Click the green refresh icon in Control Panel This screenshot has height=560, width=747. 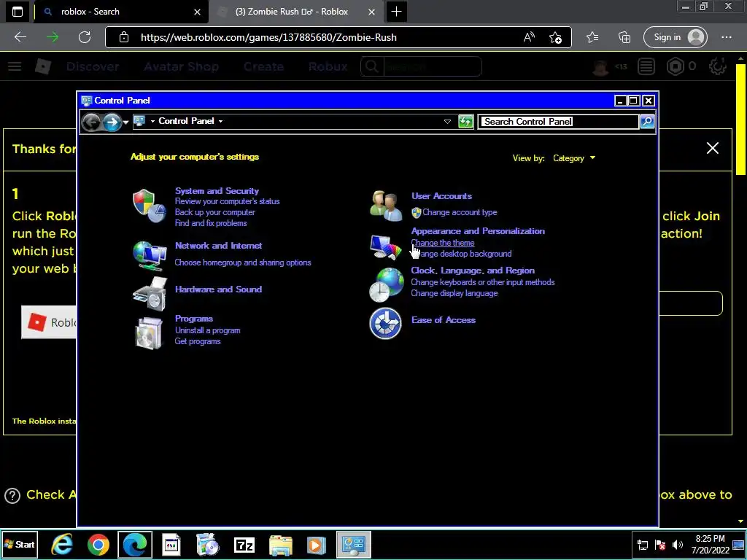click(465, 122)
